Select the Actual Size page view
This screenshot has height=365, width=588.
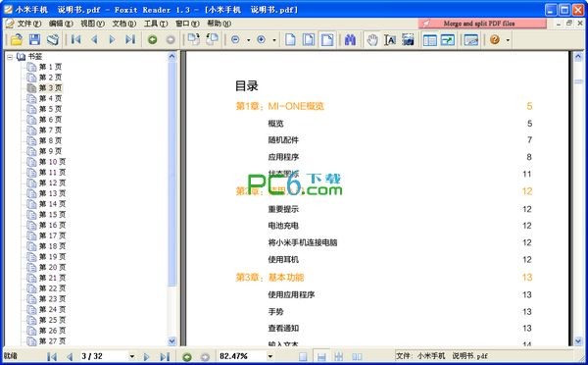pos(291,39)
